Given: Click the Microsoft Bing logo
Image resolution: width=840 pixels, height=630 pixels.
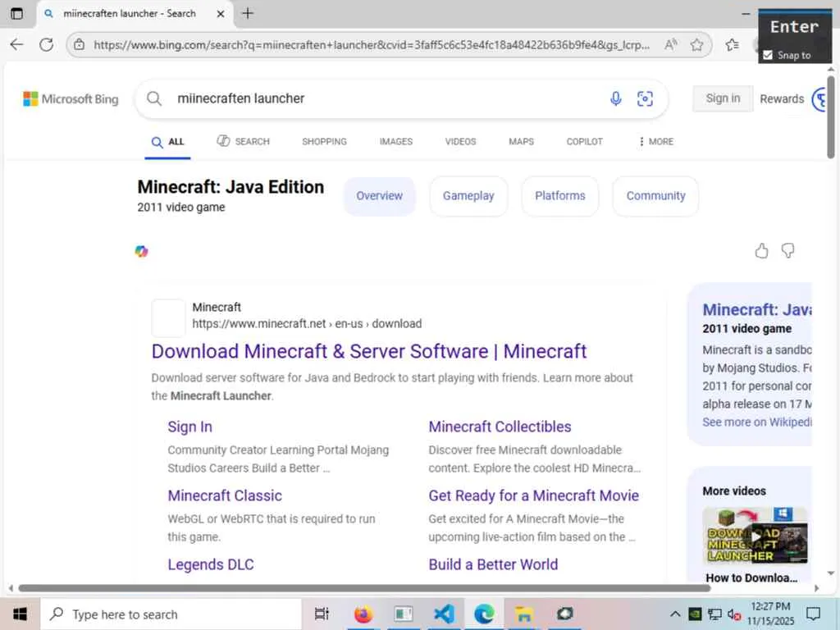Looking at the screenshot, I should [x=71, y=99].
